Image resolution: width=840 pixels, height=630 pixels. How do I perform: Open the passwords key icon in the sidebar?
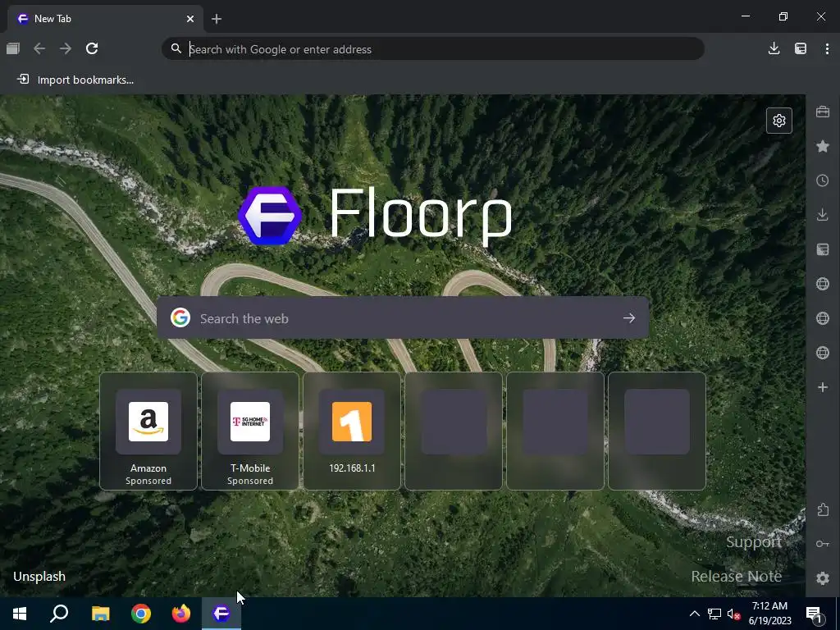point(823,544)
